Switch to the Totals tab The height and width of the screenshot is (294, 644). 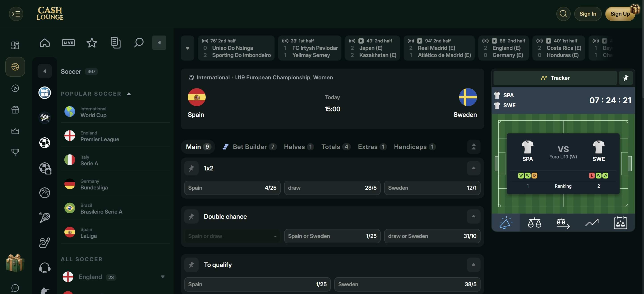[x=336, y=147]
